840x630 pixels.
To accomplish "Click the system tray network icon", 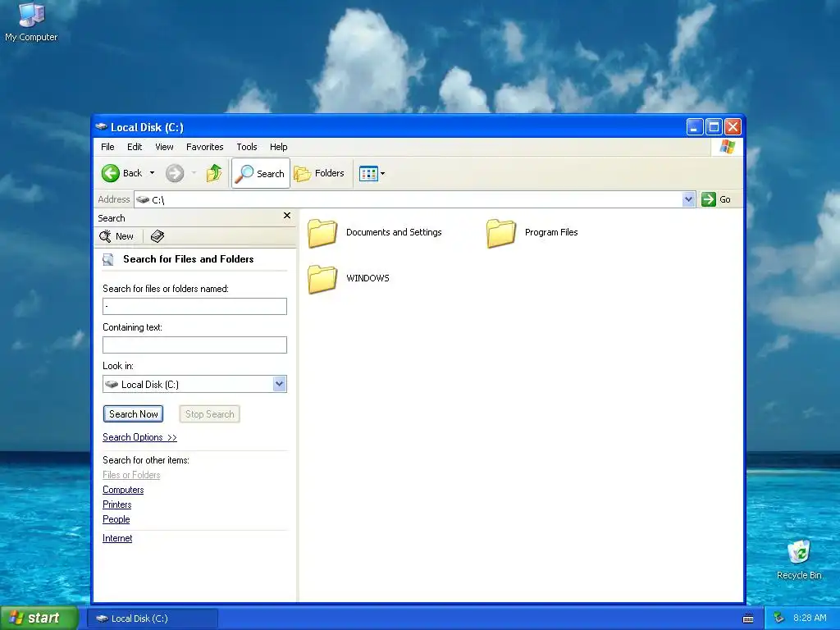I will 779,618.
